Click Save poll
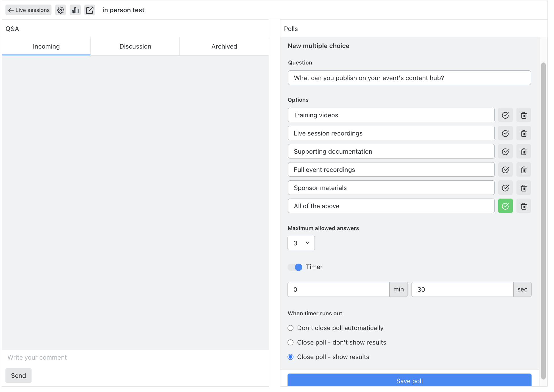The width and height of the screenshot is (554, 392). pos(410,381)
